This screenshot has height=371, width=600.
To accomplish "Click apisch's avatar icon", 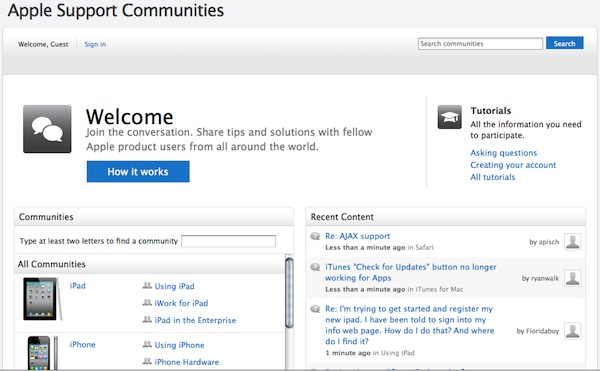I will click(573, 242).
